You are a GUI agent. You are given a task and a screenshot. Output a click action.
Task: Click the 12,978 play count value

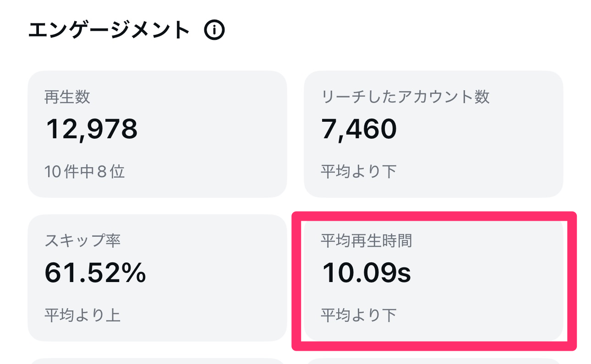[92, 129]
